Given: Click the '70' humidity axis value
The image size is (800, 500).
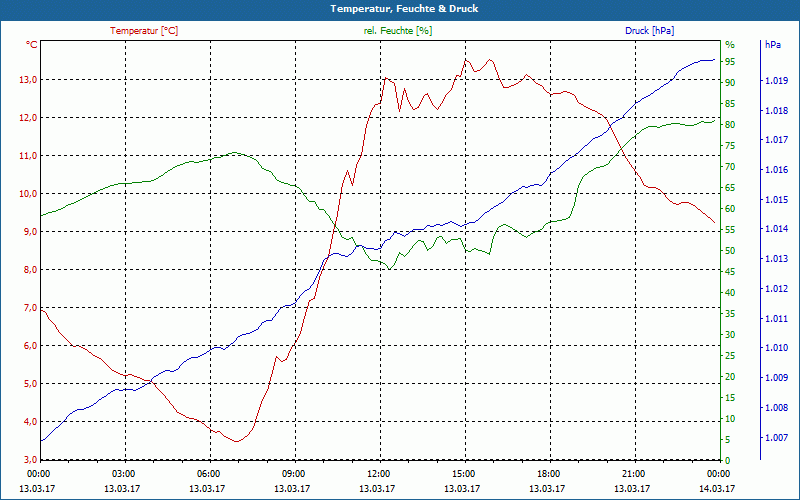Looking at the screenshot, I should (x=730, y=167).
